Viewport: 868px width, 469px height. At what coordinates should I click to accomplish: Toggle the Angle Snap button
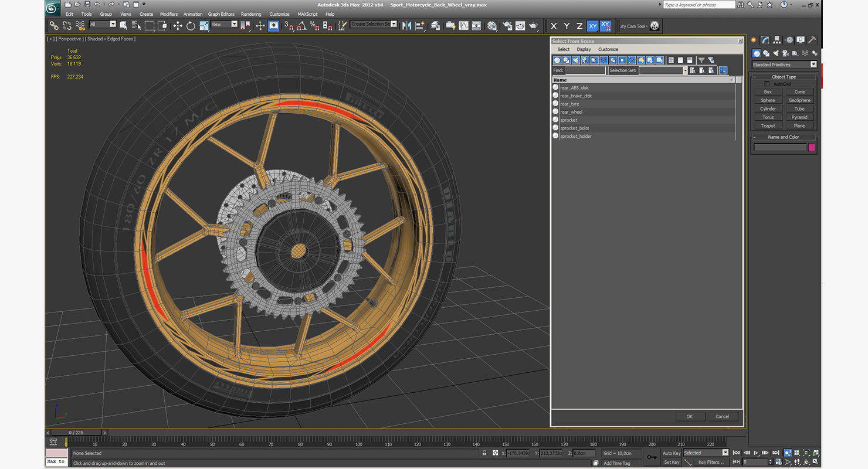301,26
